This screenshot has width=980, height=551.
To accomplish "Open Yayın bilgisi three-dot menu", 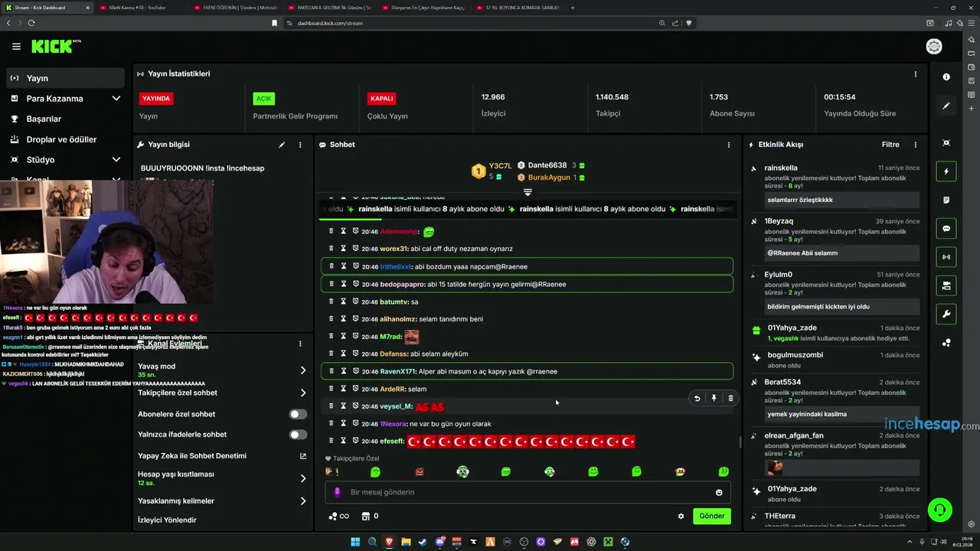I will 300,145.
